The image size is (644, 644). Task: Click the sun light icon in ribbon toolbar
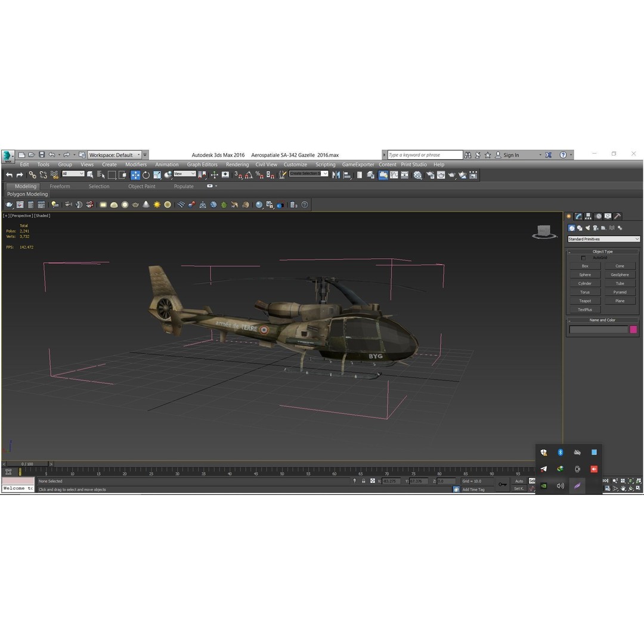point(157,205)
